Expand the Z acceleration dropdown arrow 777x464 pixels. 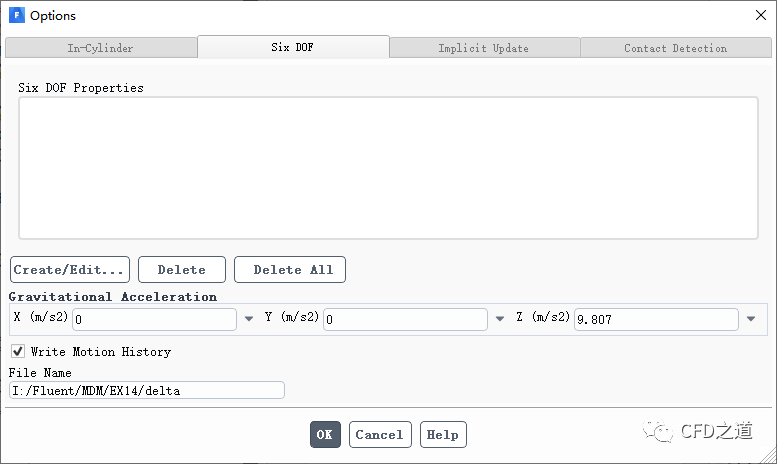pos(751,319)
